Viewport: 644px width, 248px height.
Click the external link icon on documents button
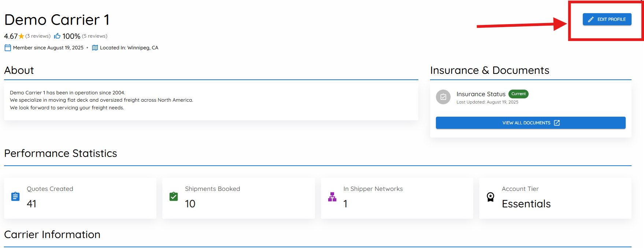[557, 123]
